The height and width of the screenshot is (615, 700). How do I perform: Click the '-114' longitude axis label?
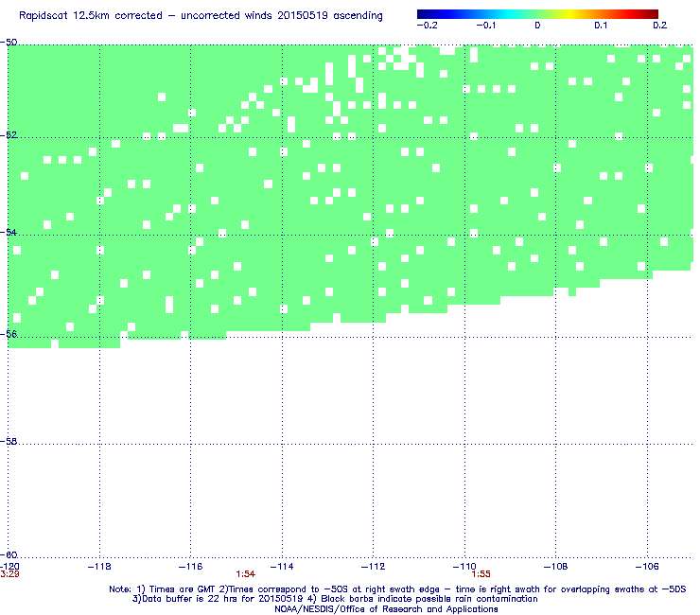coord(282,567)
